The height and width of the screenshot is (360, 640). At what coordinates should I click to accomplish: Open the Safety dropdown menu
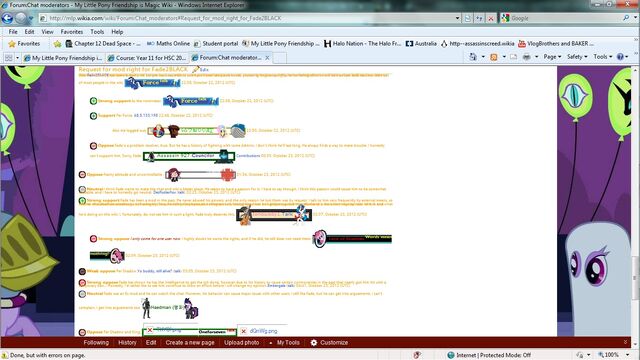(577, 57)
